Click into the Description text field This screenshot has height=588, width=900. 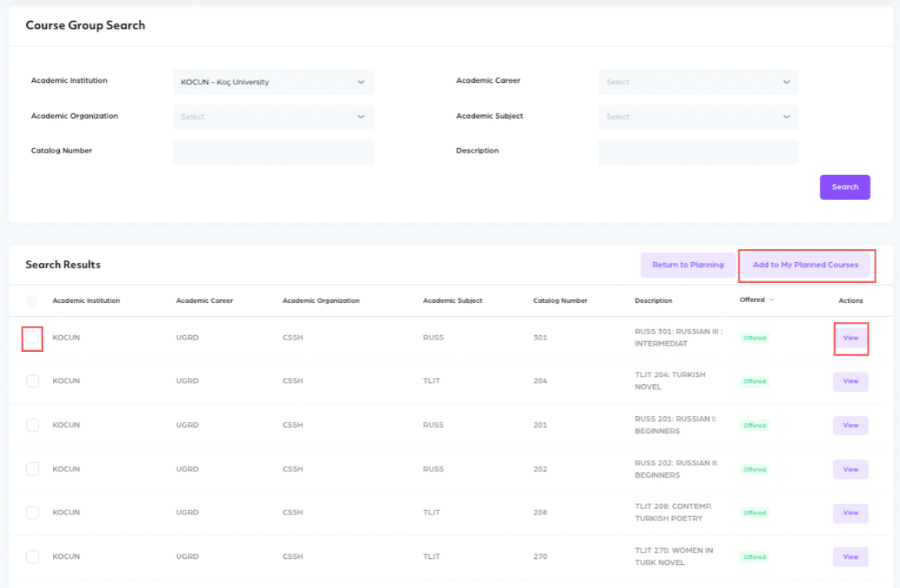(698, 152)
